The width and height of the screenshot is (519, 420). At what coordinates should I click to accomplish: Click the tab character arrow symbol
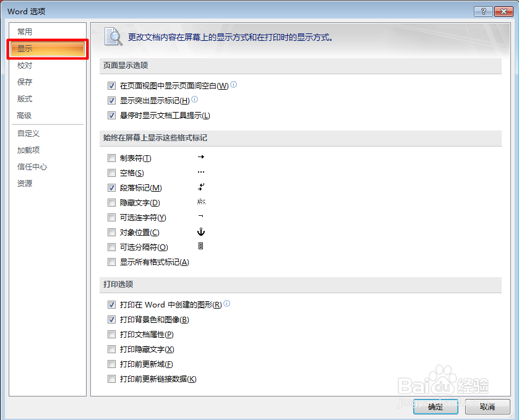click(x=201, y=157)
